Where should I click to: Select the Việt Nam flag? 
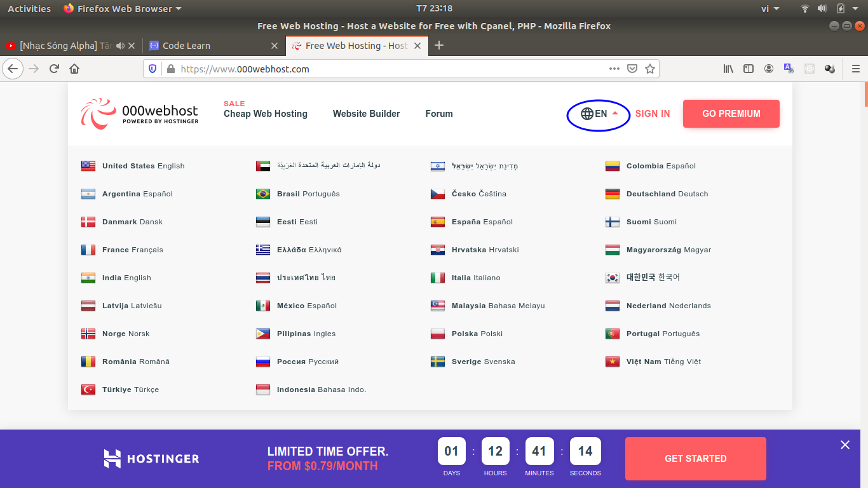tap(613, 362)
